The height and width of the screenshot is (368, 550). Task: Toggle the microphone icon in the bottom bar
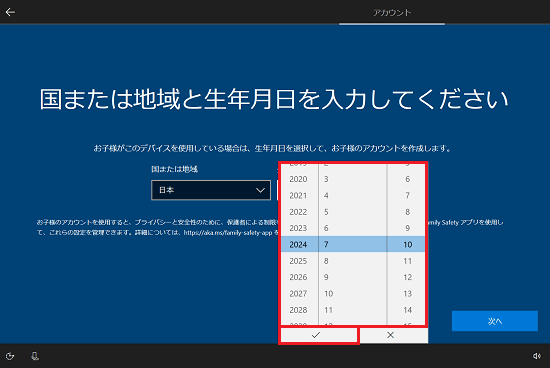tap(35, 356)
